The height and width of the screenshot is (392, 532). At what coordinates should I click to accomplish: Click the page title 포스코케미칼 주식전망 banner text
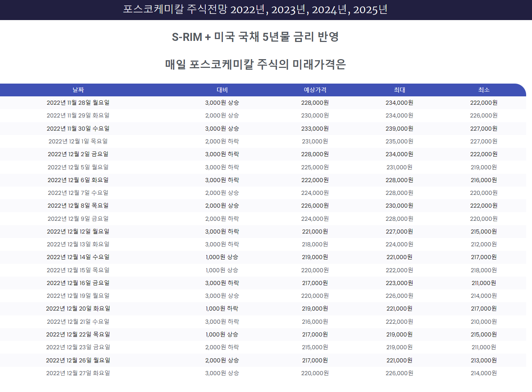tap(255, 9)
